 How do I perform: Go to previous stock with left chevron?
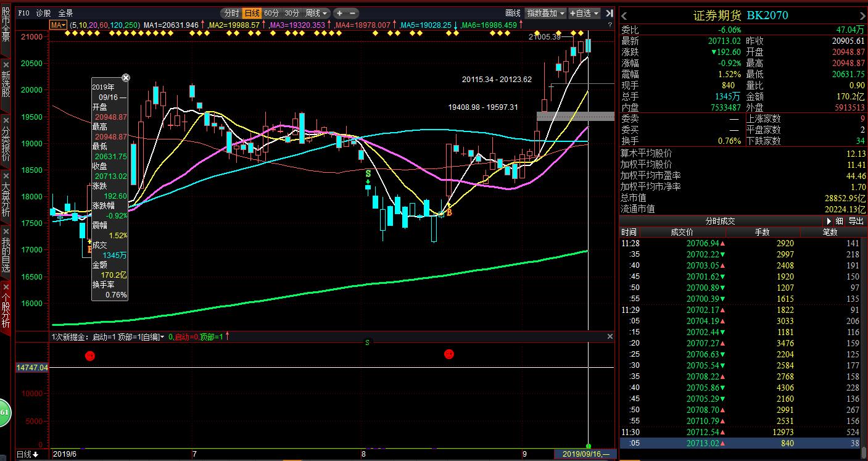[624, 15]
